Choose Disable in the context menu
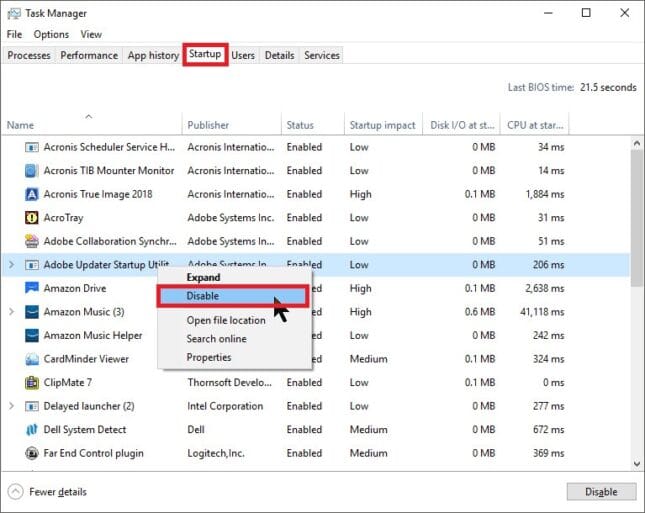645x513 pixels. [x=233, y=296]
